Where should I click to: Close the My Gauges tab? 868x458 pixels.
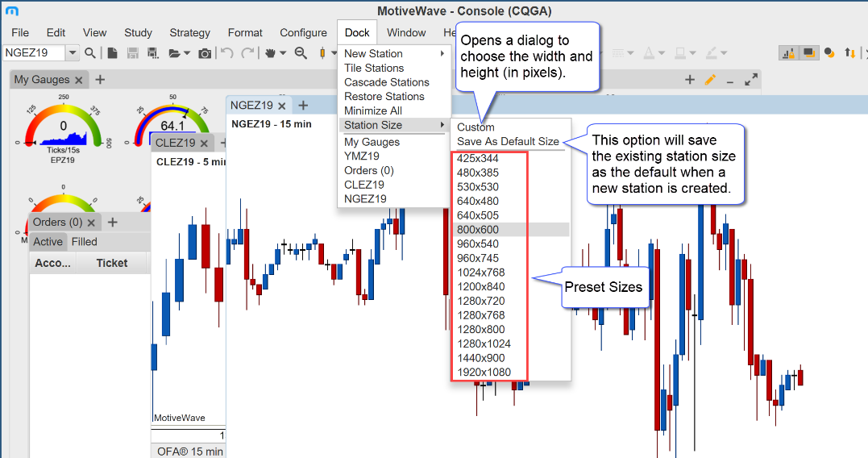click(78, 80)
